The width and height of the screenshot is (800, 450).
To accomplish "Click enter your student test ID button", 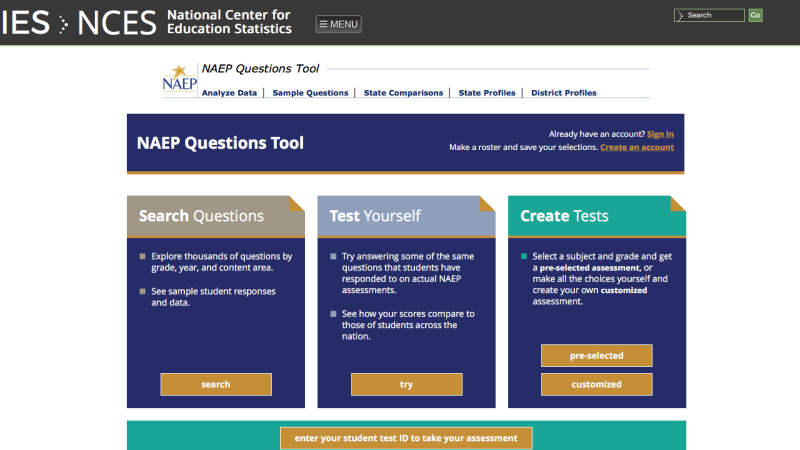I will tap(406, 438).
